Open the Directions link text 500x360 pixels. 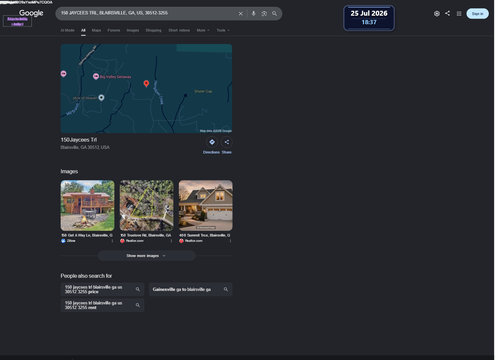211,152
